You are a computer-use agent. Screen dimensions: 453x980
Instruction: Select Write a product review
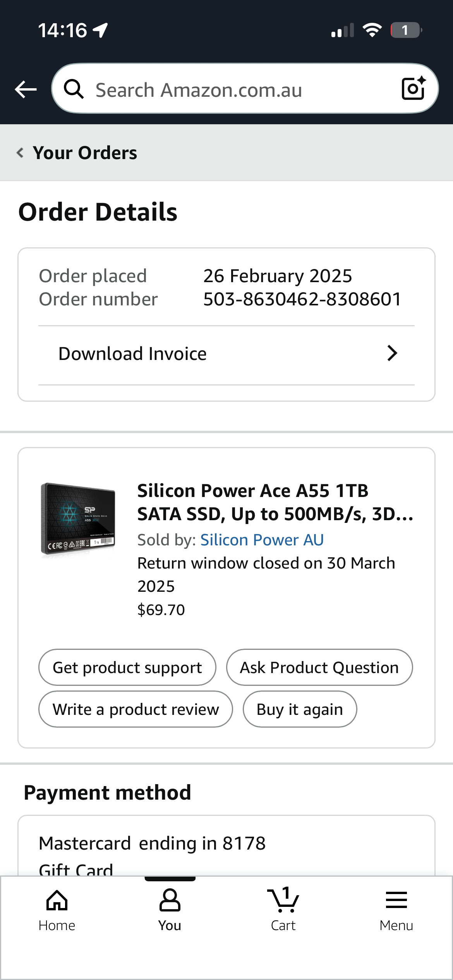[x=136, y=709]
